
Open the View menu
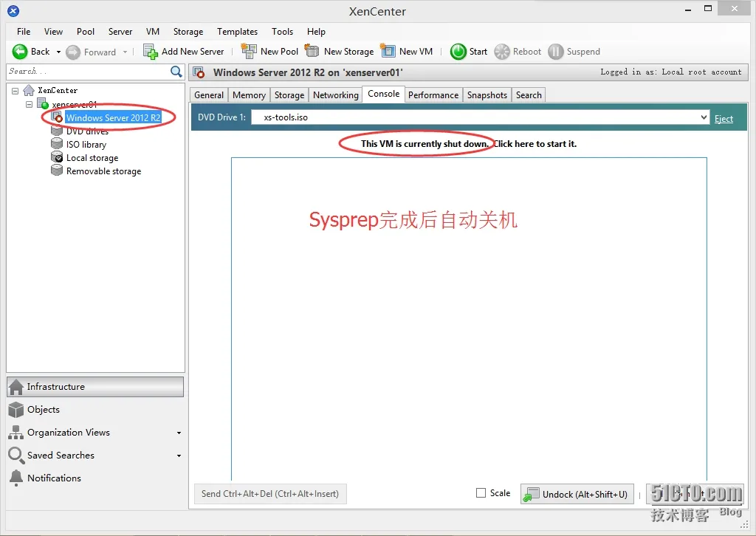53,32
